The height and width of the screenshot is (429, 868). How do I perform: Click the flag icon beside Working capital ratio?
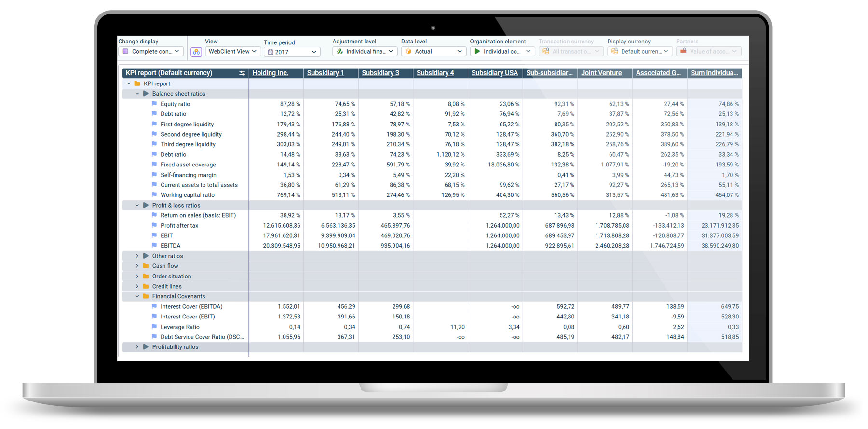154,195
